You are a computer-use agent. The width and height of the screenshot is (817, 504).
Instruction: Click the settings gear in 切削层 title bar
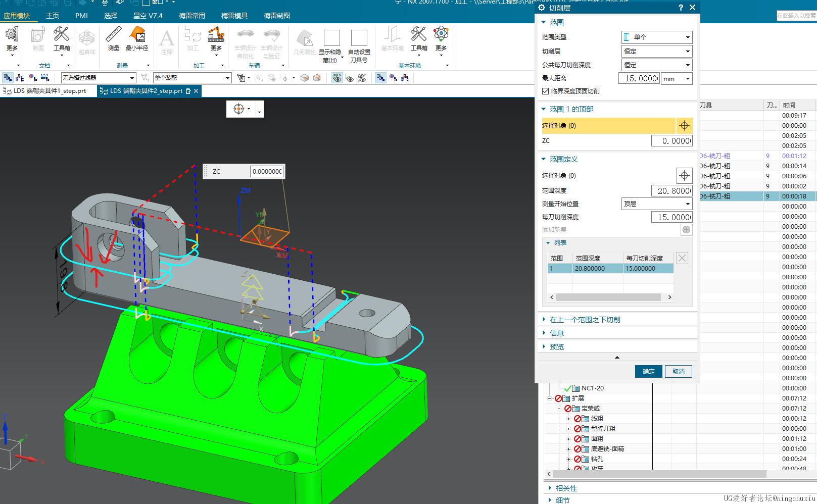[x=542, y=8]
